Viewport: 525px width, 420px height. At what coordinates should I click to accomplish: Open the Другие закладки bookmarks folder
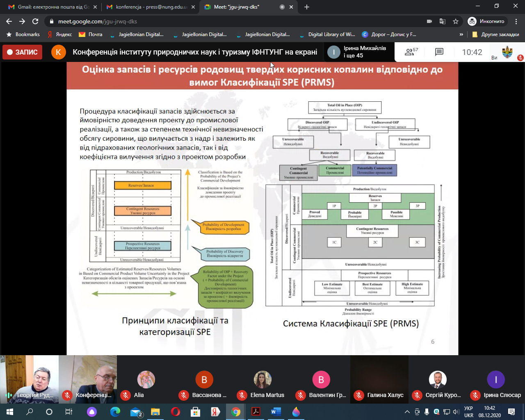pyautogui.click(x=495, y=34)
